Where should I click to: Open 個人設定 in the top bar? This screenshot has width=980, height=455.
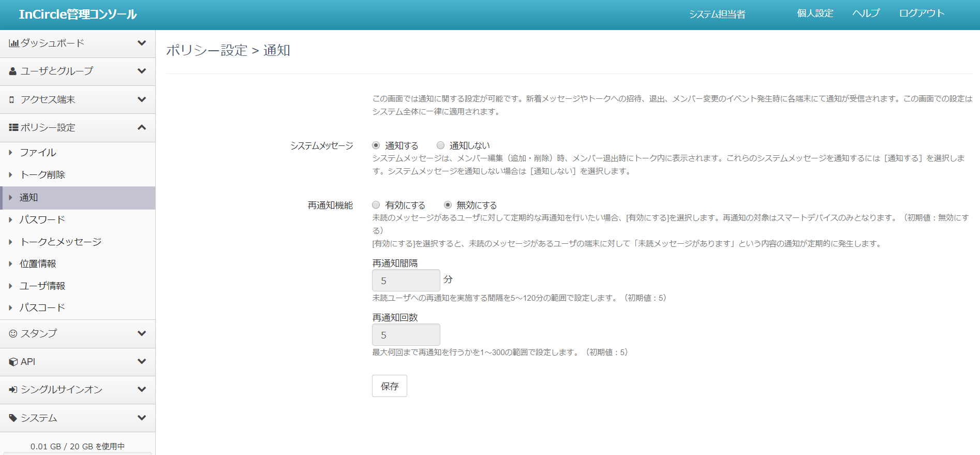(815, 13)
